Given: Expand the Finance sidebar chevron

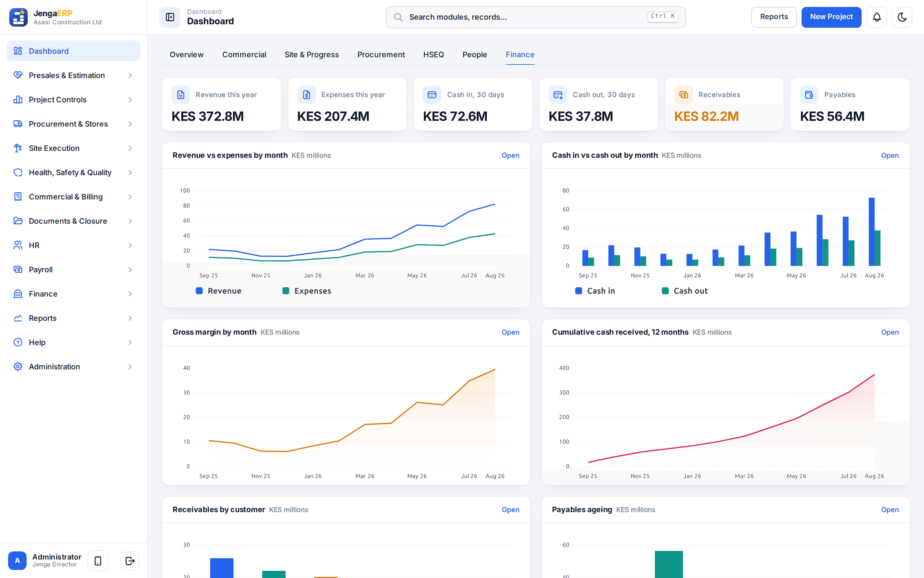Looking at the screenshot, I should pyautogui.click(x=130, y=294).
